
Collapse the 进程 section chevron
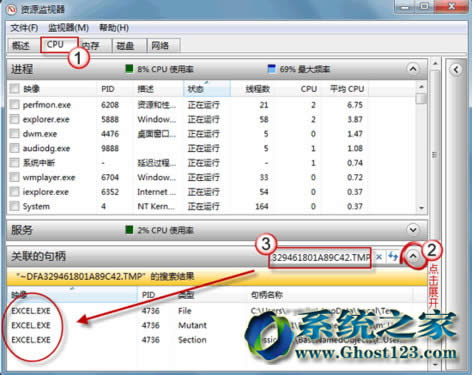click(x=413, y=69)
